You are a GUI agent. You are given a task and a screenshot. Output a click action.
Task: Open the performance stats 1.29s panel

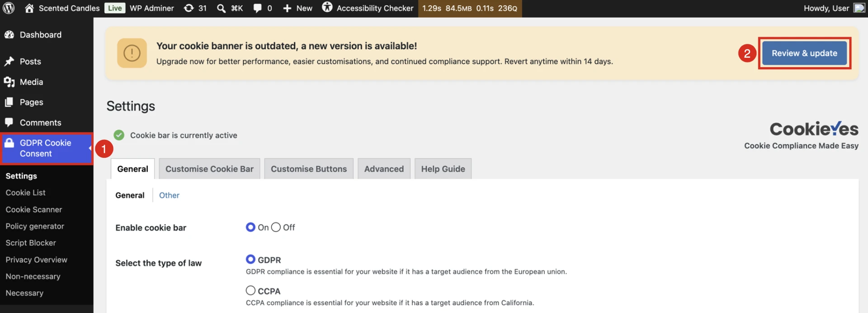(x=470, y=8)
